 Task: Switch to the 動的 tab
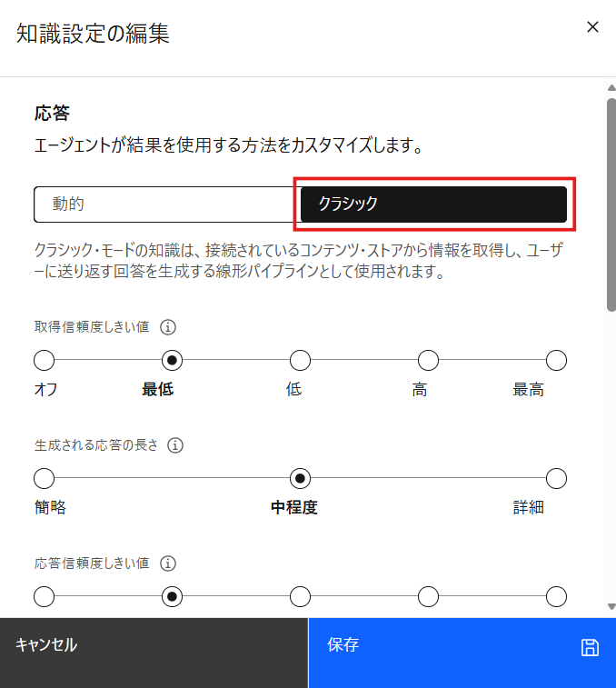(167, 204)
